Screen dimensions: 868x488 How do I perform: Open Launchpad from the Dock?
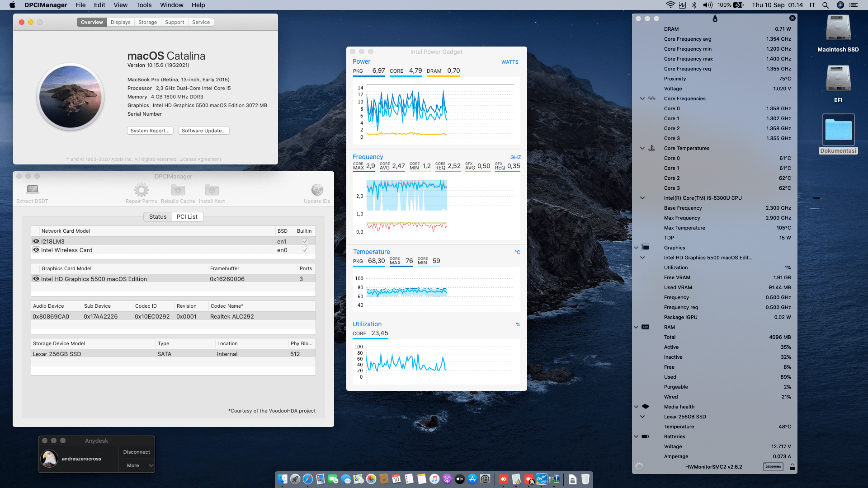pyautogui.click(x=295, y=479)
